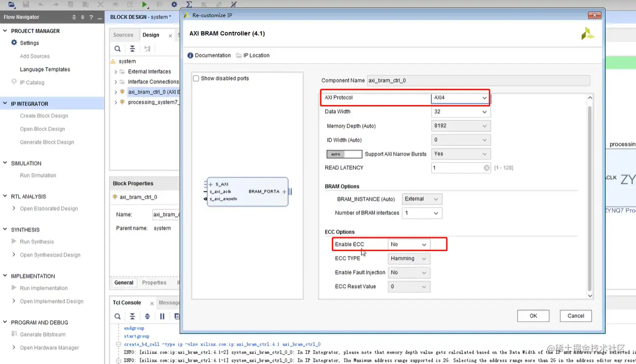Open Data Width dropdown
The image size is (636, 364).
(461, 112)
